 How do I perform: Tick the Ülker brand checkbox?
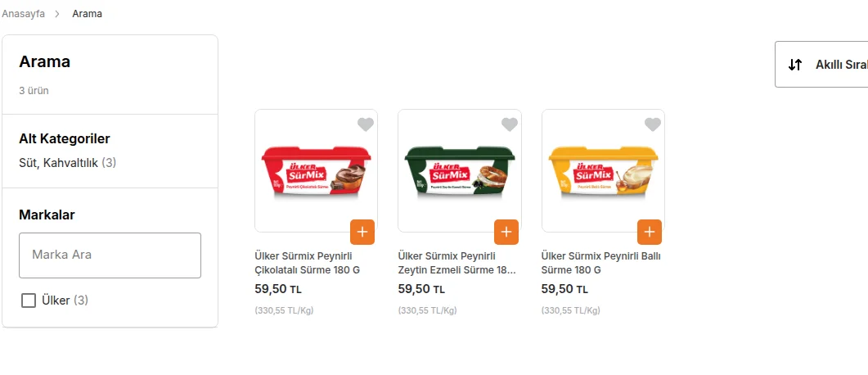coord(29,300)
